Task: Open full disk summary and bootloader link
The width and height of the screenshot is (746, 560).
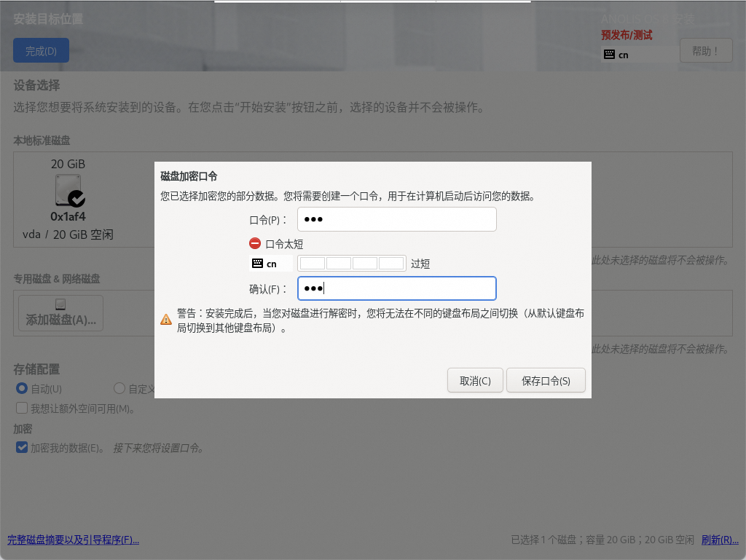Action: (x=73, y=540)
